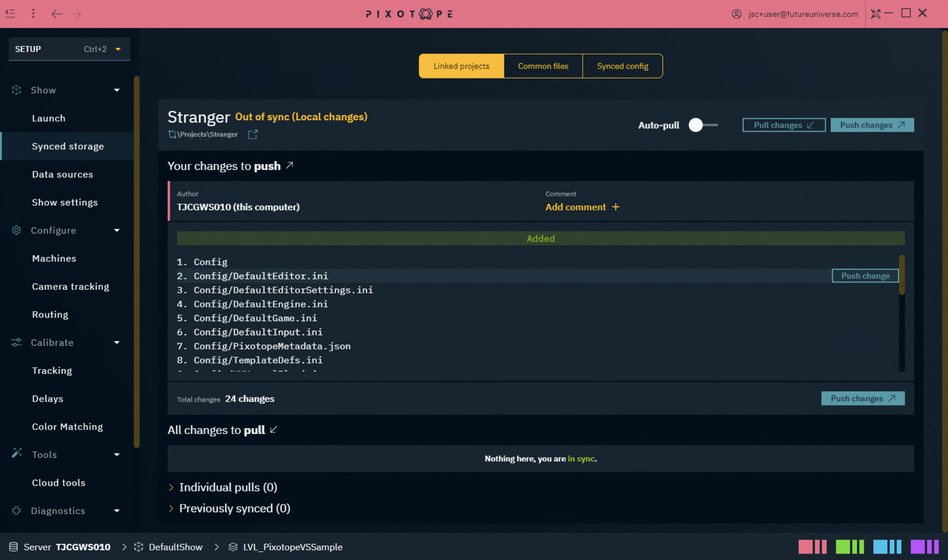The image size is (948, 560).
Task: Go back with the left arrow
Action: (57, 14)
